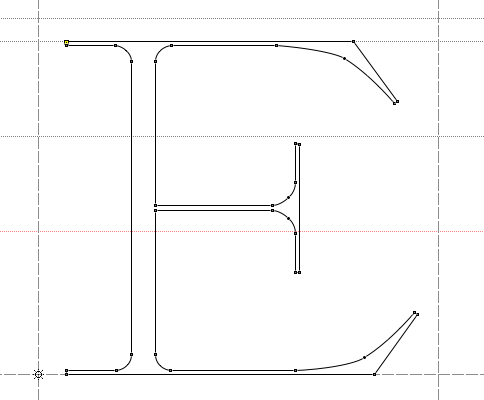Select the stem's bottom-left outer bracket point
The image size is (484, 400).
(131, 355)
